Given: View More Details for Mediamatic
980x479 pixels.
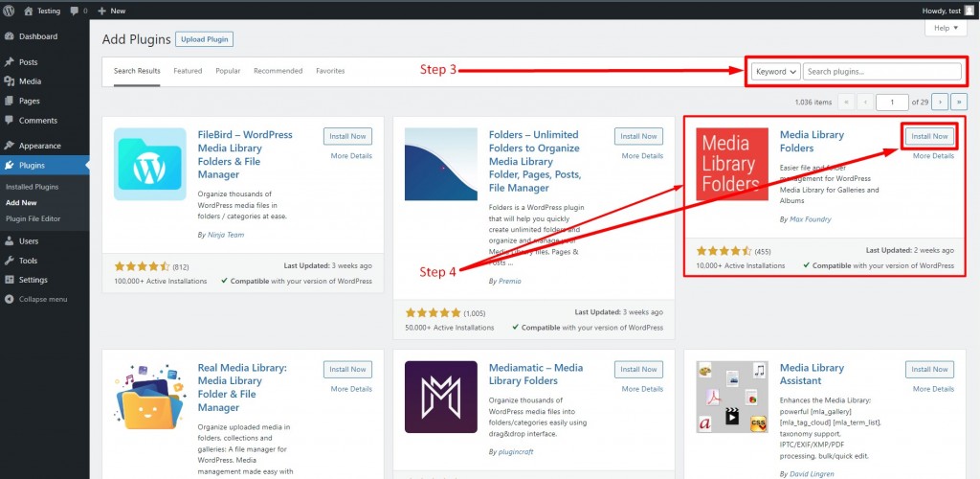Looking at the screenshot, I should [642, 389].
